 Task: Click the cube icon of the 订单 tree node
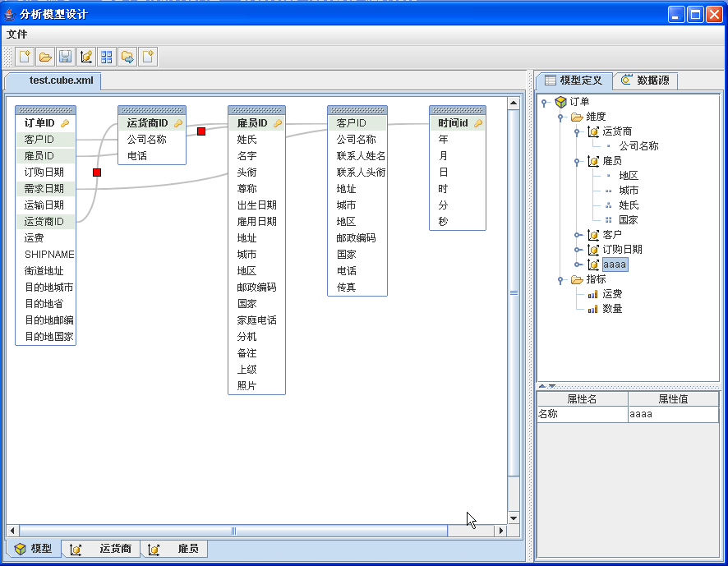coord(561,102)
